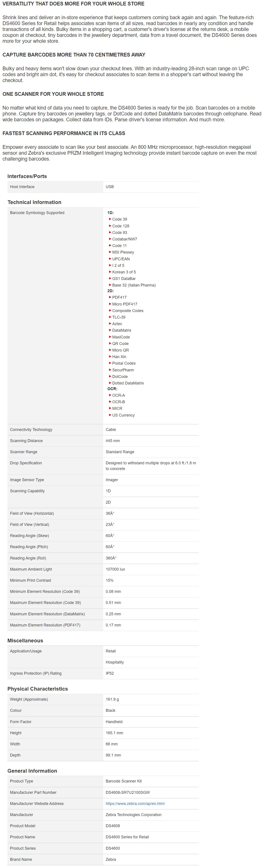Click the red arrow bullet beside Code 39
265x868 pixels.
coord(110,219)
